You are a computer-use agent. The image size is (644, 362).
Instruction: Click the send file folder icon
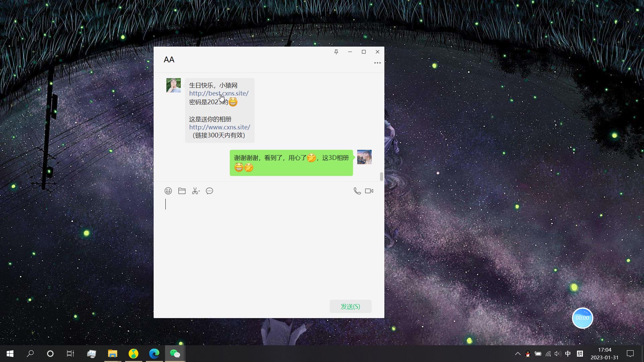point(182,191)
